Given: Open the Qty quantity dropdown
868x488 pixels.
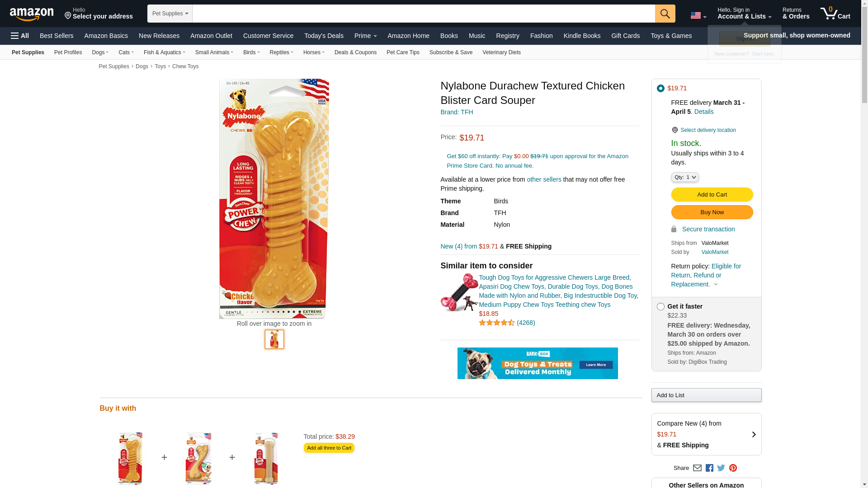Looking at the screenshot, I should pos(685,178).
